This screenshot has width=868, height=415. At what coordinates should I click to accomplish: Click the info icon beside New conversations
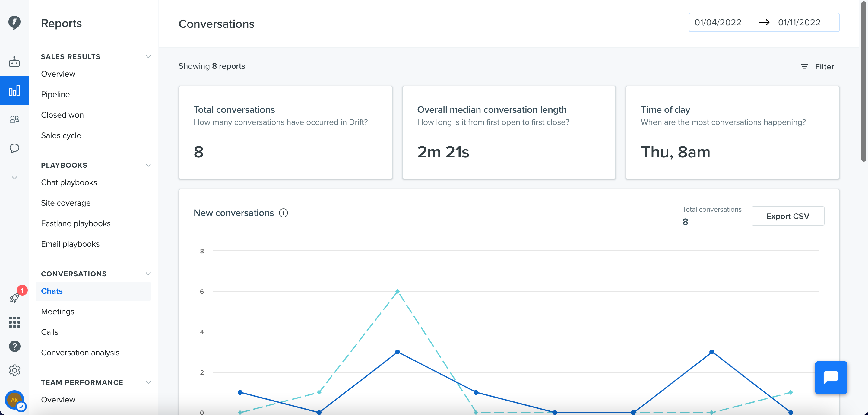tap(284, 213)
